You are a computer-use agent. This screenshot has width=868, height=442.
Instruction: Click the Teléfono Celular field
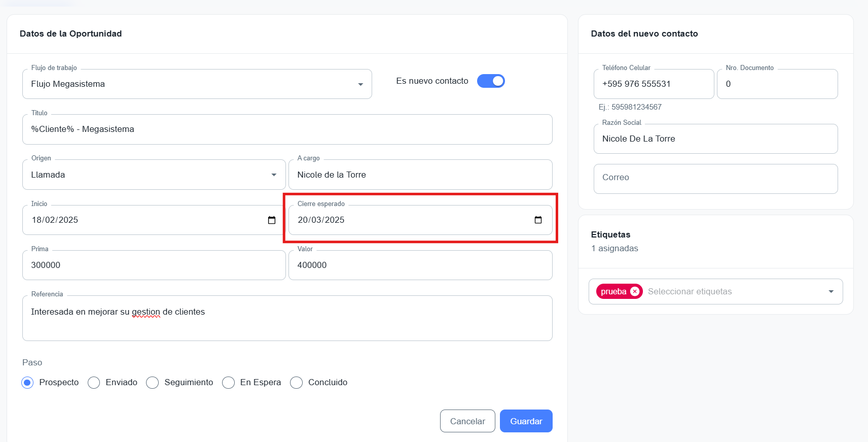coord(653,84)
